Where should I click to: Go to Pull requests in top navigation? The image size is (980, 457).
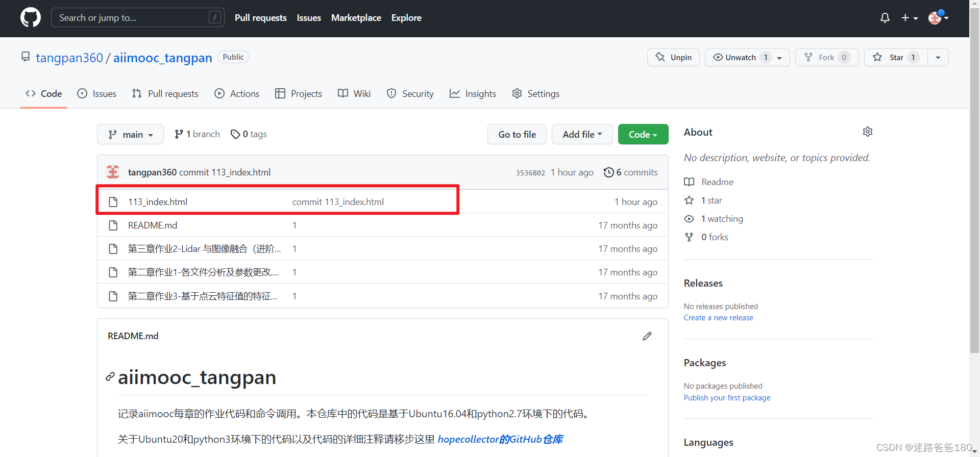coord(260,18)
